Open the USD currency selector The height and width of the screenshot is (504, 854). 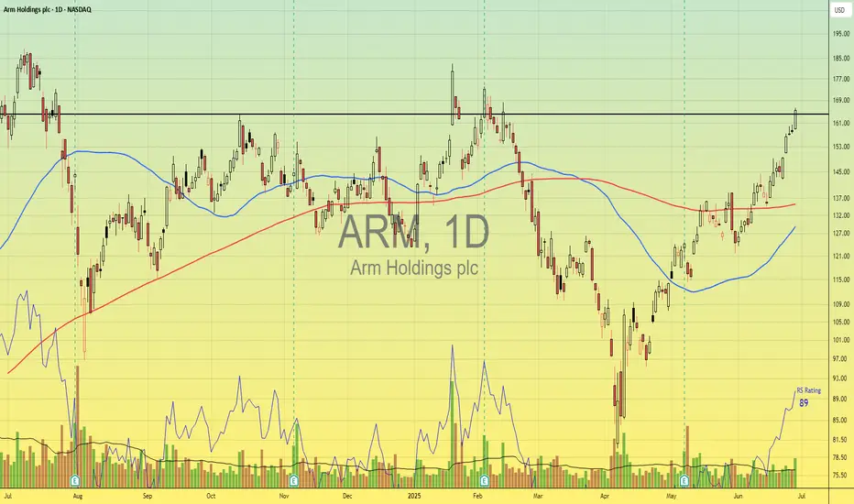pyautogui.click(x=840, y=10)
